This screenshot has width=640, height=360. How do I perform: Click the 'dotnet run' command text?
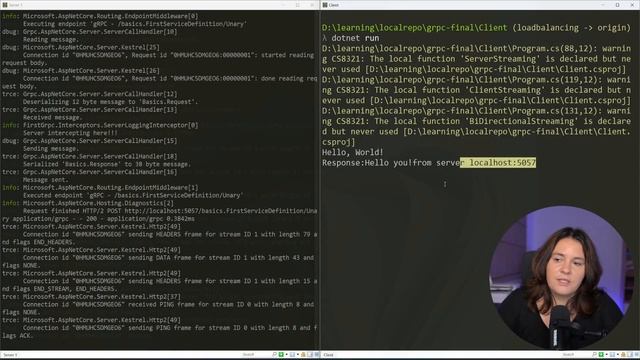tap(355, 38)
